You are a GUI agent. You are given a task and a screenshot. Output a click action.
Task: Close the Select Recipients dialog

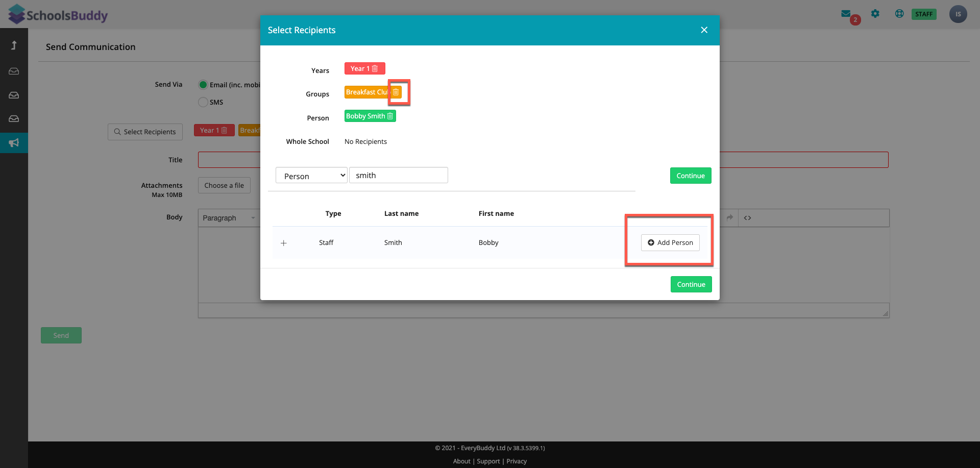click(704, 30)
